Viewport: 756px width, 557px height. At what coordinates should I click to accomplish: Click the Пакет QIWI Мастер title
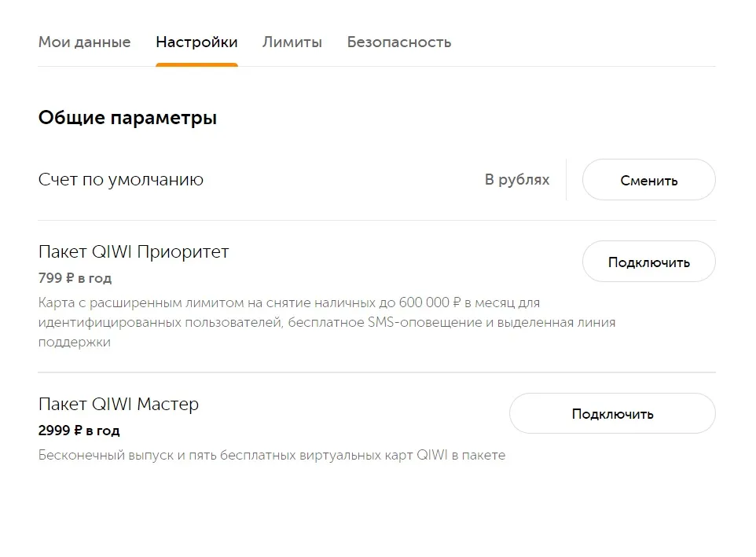[119, 404]
